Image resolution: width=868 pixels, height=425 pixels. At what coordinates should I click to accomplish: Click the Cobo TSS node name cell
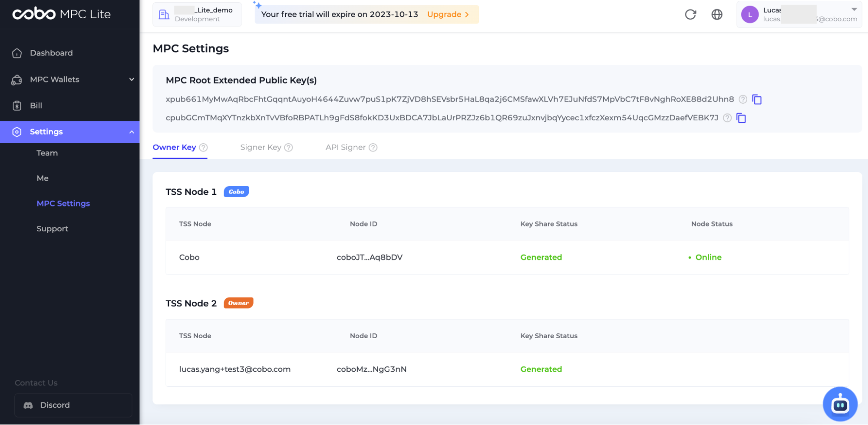tap(189, 257)
